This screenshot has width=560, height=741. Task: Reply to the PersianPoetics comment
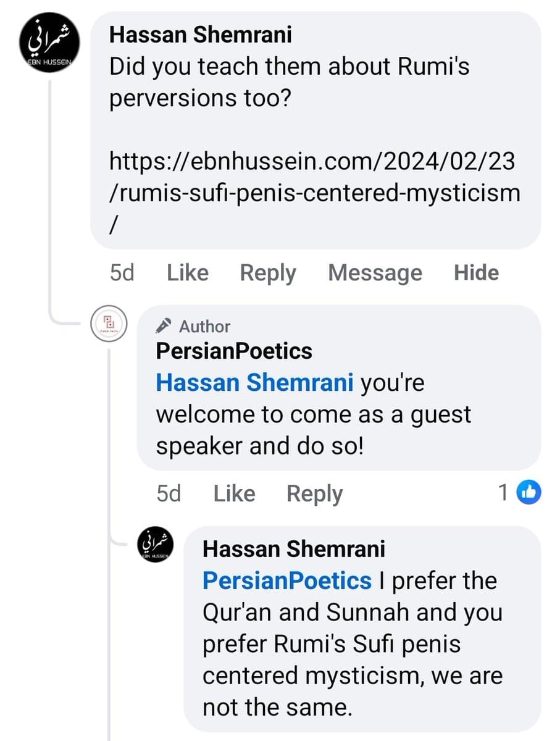(315, 493)
